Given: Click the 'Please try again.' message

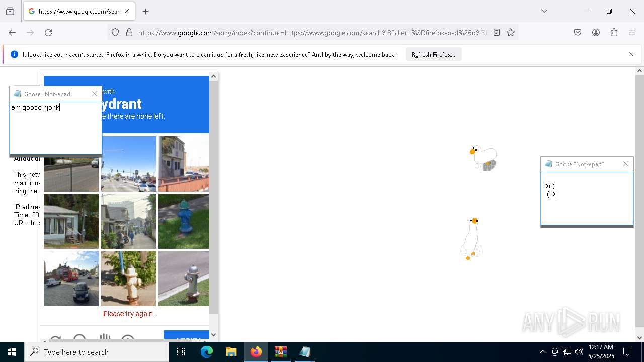Looking at the screenshot, I should point(129,314).
